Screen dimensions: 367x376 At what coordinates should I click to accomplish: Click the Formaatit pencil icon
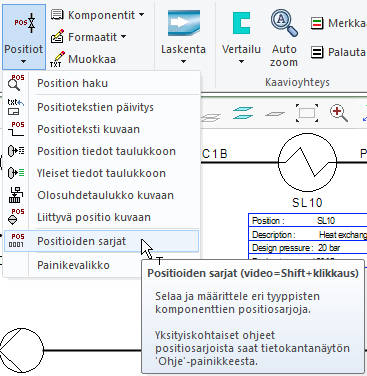[x=57, y=37]
